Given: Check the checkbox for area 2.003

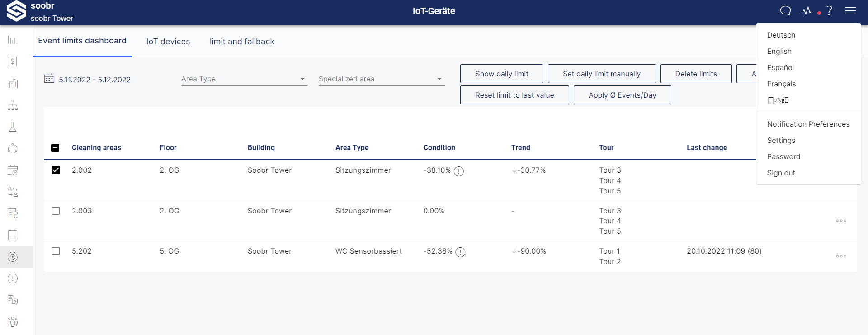Looking at the screenshot, I should [56, 211].
